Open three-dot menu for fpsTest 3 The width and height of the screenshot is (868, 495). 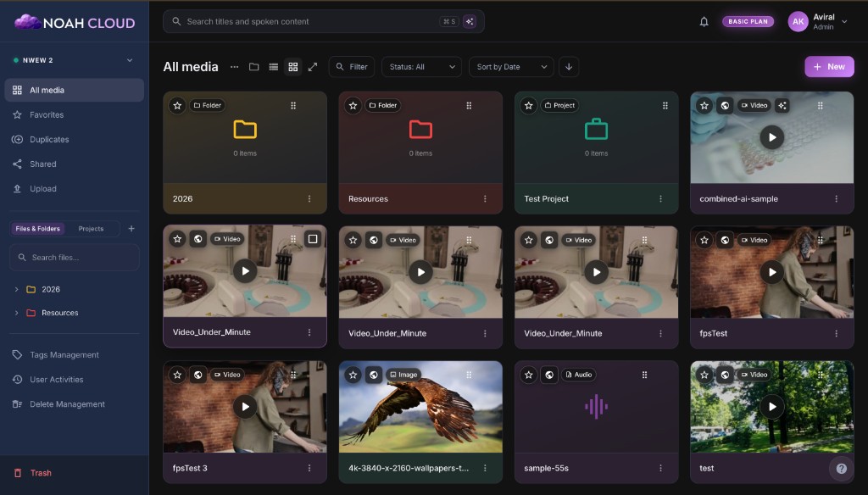(309, 468)
